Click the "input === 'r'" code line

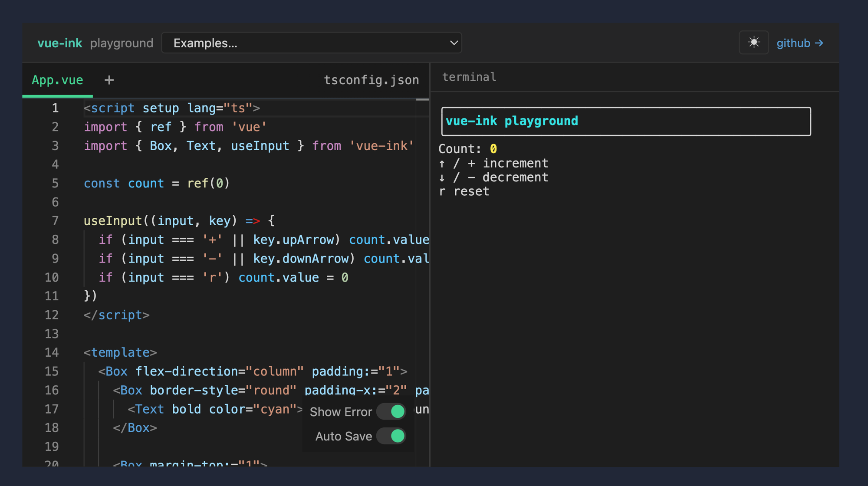(x=224, y=277)
